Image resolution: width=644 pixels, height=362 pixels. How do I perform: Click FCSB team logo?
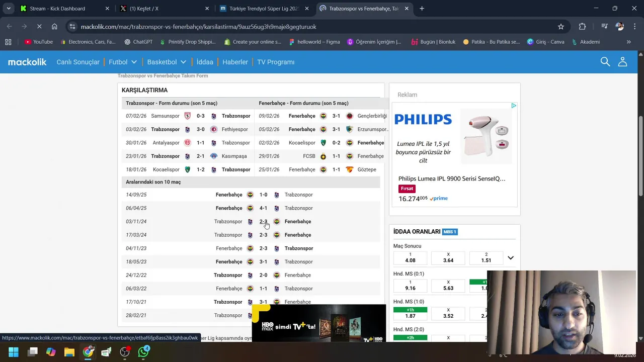pos(323,156)
